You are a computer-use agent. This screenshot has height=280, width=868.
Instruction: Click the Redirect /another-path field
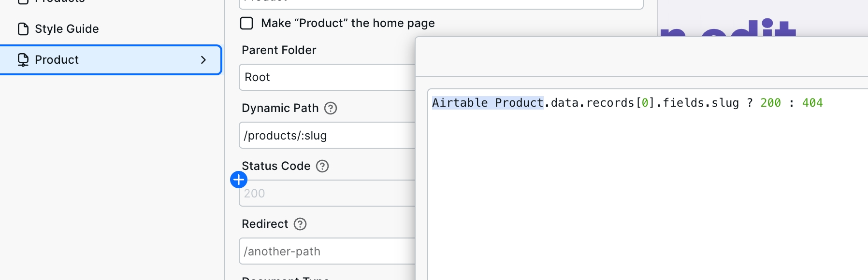click(x=327, y=251)
